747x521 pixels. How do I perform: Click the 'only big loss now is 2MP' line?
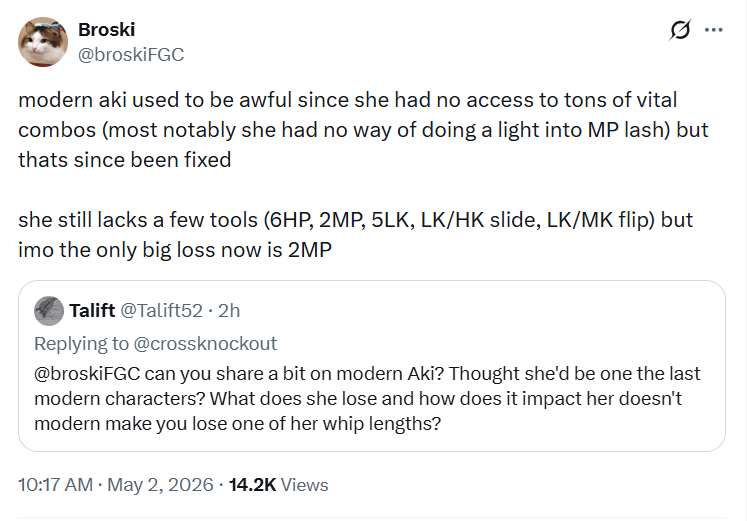point(175,250)
